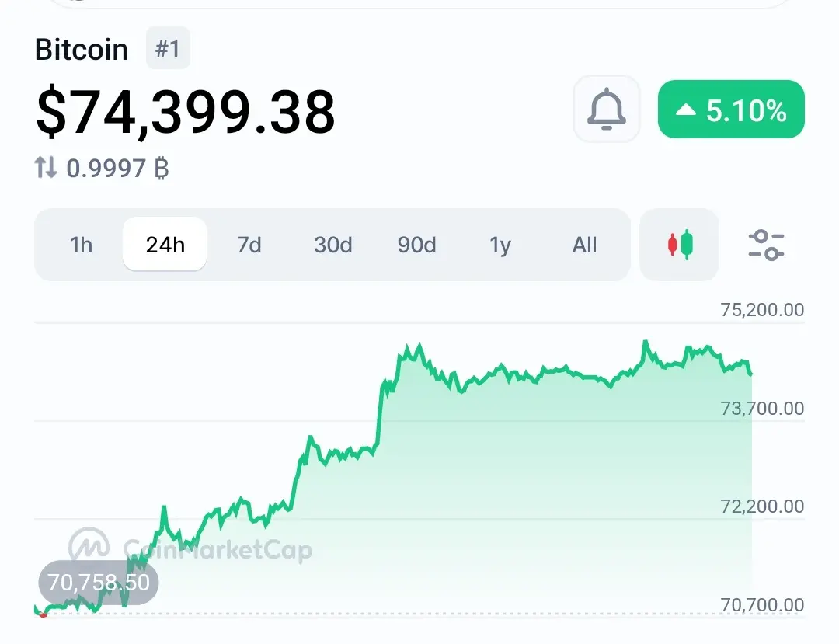The height and width of the screenshot is (644, 839).
Task: Switch to candlestick chart view
Action: [680, 245]
